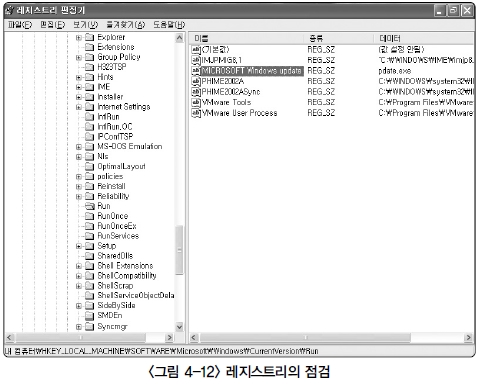Click the IMJPMIG8.1 string value icon
Screen dimensions: 477x386
point(196,60)
